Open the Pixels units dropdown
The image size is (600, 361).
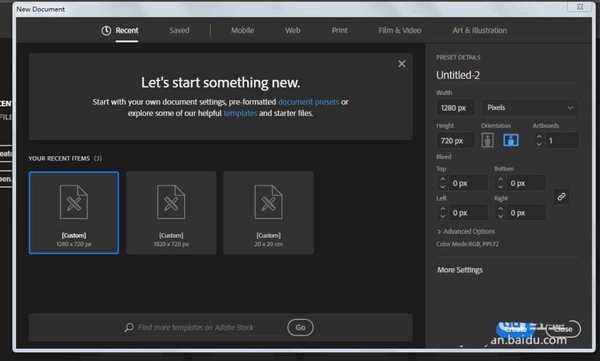tap(530, 108)
